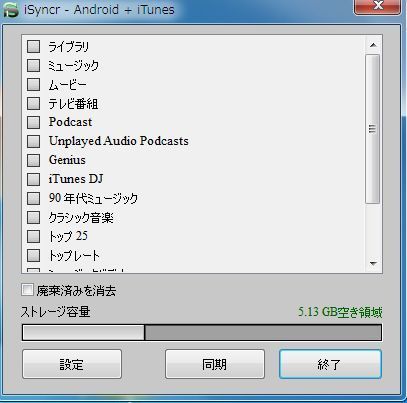Viewport: 407px width, 403px height.
Task: Start sync with the 同期 button
Action: pos(215,364)
